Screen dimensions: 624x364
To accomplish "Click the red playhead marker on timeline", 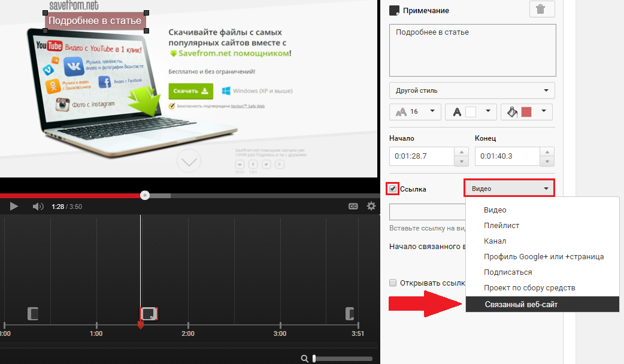I will tap(141, 326).
